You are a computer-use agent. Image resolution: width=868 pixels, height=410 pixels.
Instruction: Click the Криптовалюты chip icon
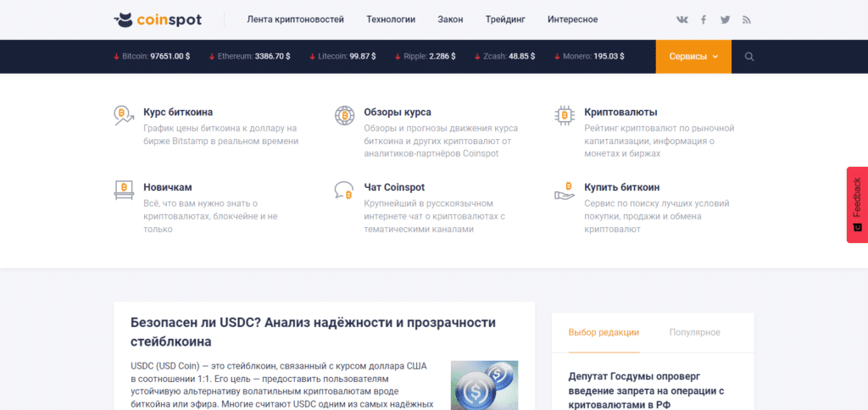click(565, 115)
